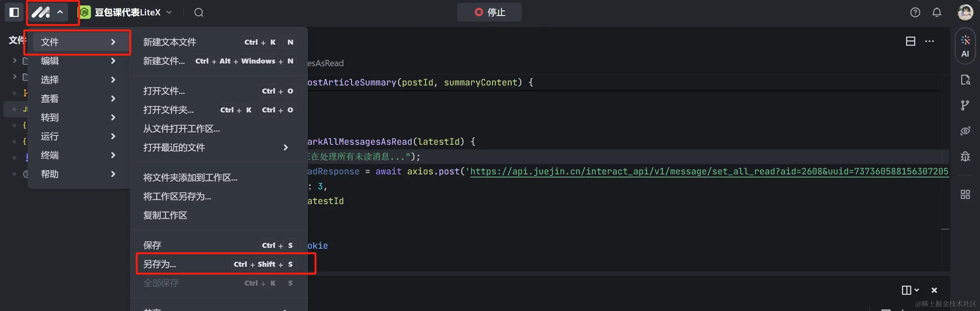Close the bottom panel
Image resolution: width=980 pixels, height=311 pixels.
[x=934, y=290]
